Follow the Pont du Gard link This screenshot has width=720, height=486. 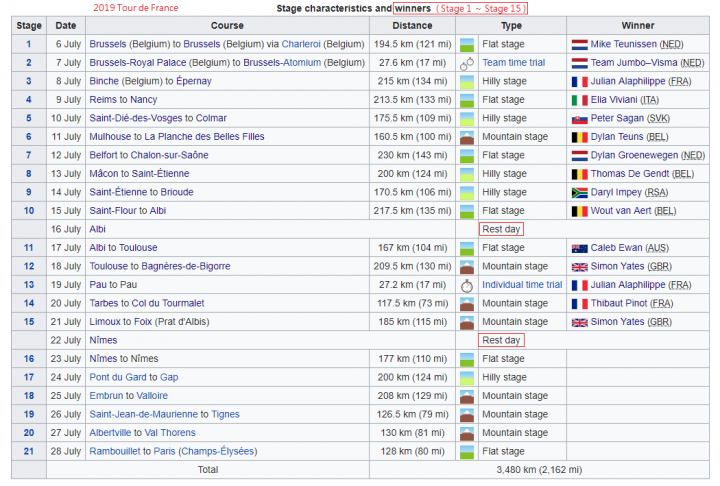click(x=118, y=378)
